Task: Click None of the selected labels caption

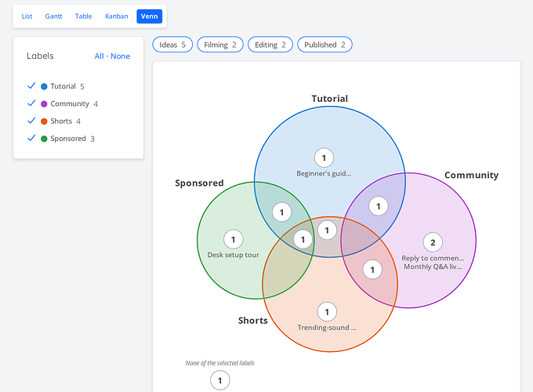Action: [220, 363]
